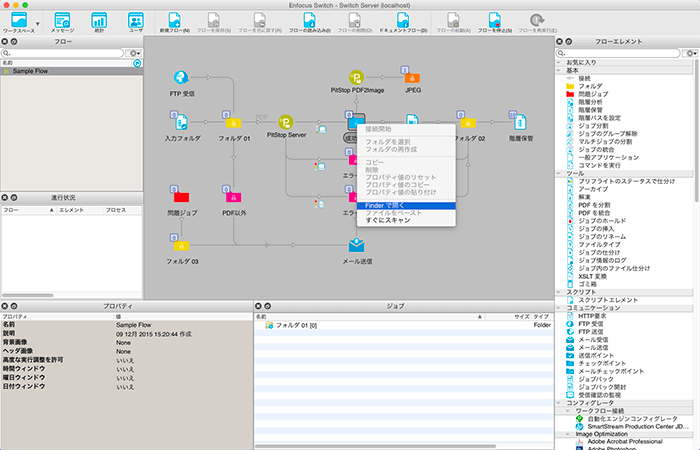
Task: Choose すぐにスキャン in context menu
Action: click(x=406, y=221)
